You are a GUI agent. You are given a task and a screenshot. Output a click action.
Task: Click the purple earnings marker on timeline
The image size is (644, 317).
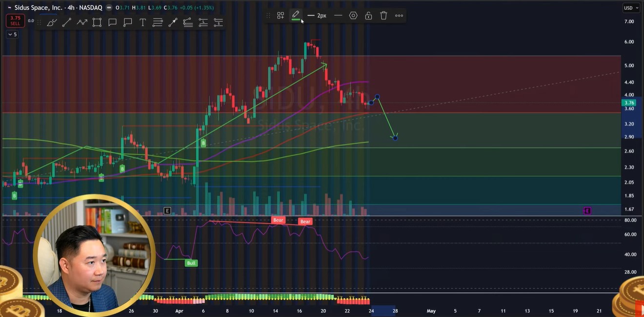[587, 211]
